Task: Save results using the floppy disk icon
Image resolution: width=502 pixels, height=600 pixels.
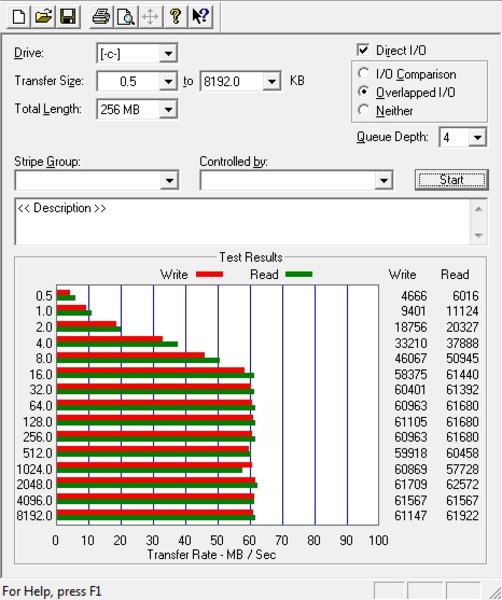Action: [68, 16]
